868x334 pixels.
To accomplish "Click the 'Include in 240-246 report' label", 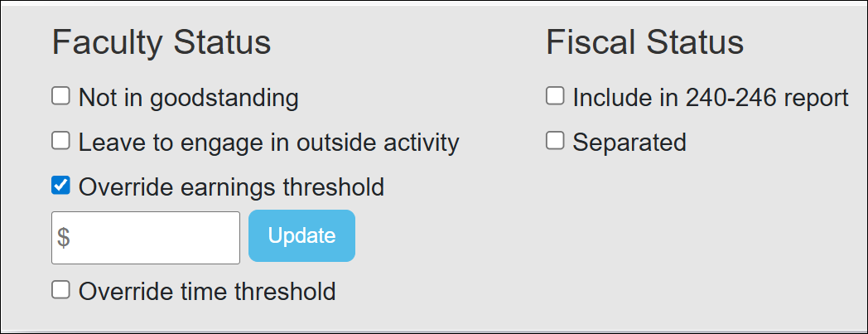I will coord(711,98).
